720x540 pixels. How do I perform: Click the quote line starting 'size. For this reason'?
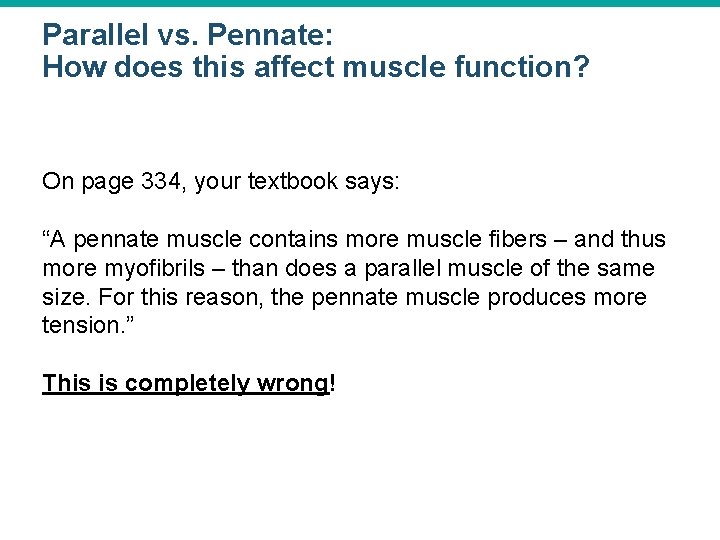click(344, 298)
